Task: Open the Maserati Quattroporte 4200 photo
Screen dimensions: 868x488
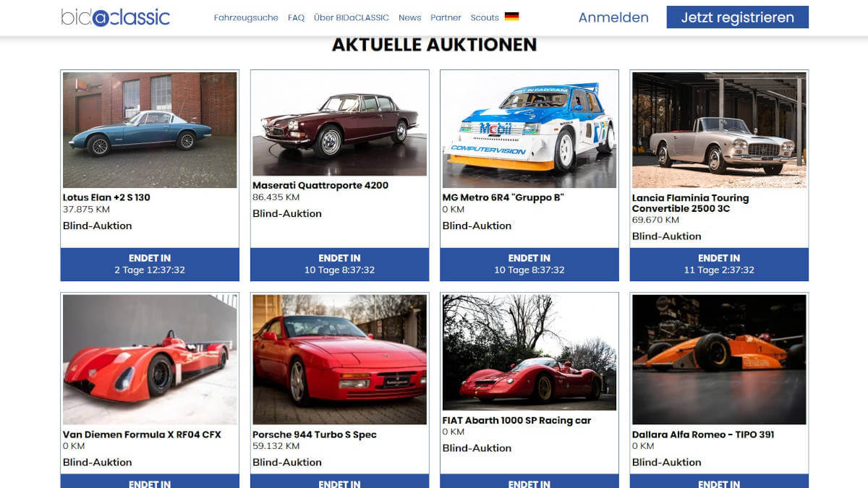Action: (339, 124)
